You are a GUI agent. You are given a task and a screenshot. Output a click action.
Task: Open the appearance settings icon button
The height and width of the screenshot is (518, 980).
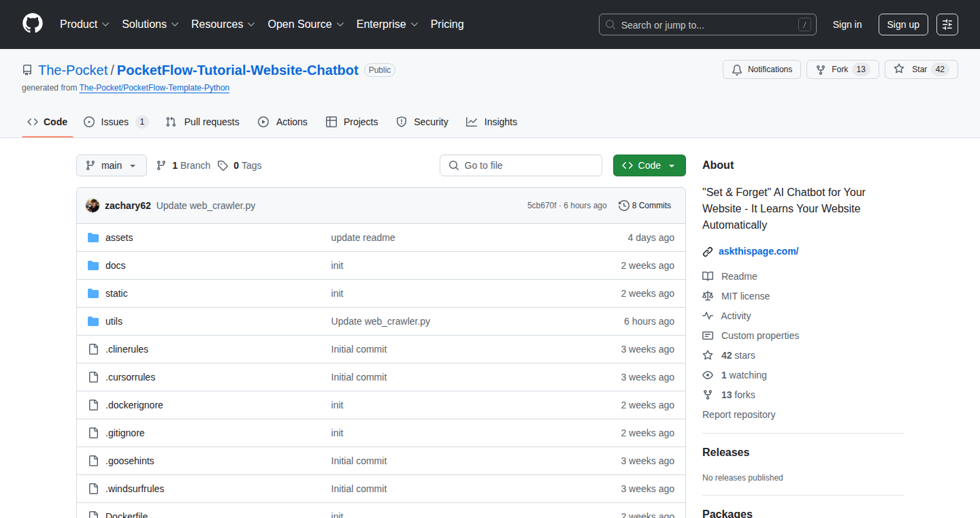tap(947, 25)
